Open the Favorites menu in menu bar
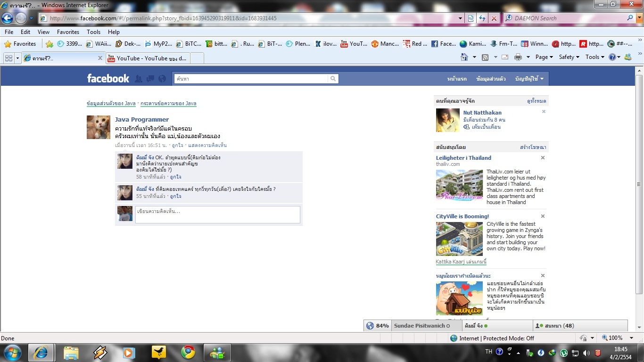Viewport: 644px width, 362px height. pos(68,32)
